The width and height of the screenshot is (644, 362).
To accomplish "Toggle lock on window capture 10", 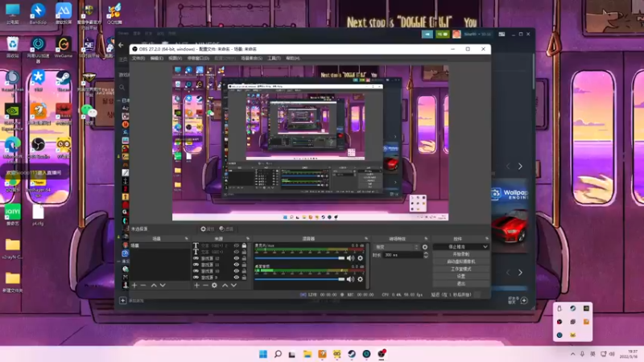I will click(244, 271).
